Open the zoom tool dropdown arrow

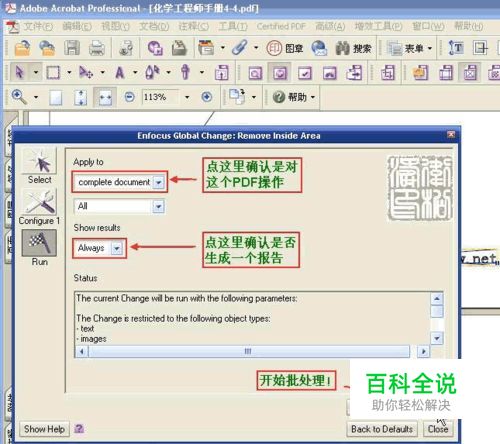36,97
